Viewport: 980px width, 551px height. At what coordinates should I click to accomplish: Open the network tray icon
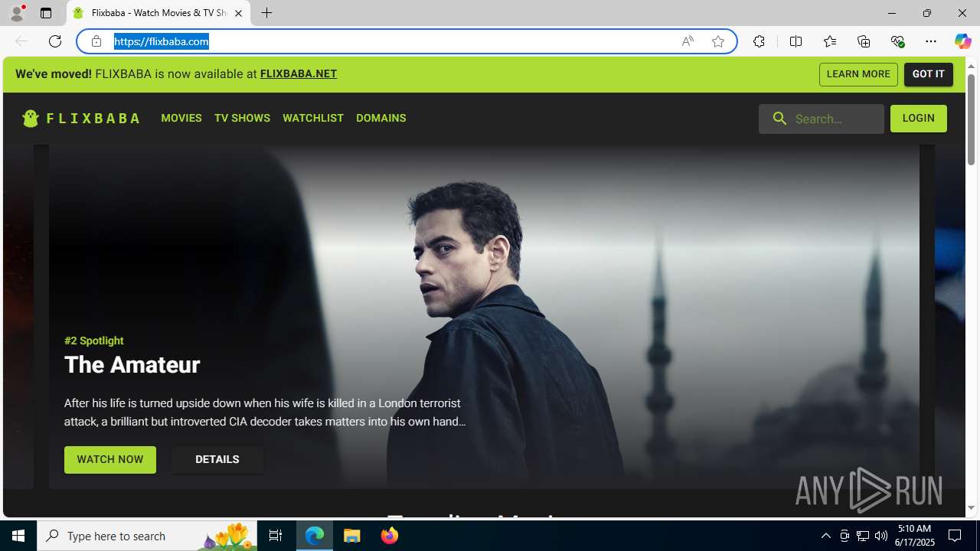point(863,536)
